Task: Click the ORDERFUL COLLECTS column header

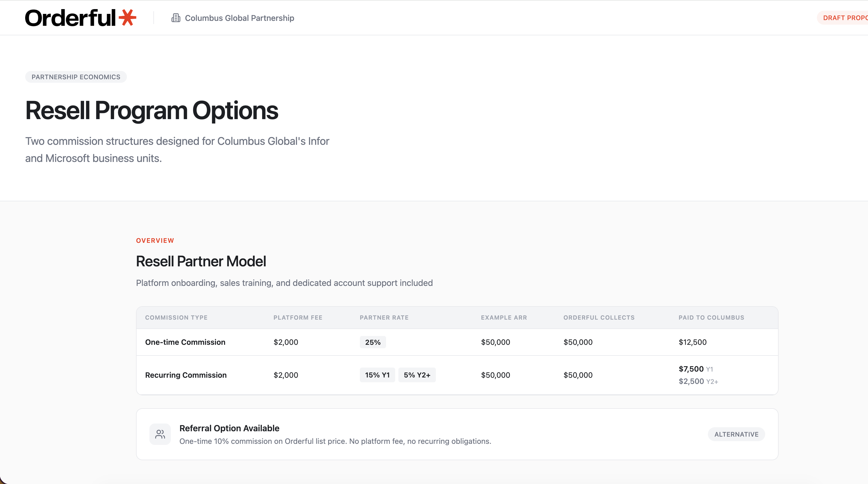Action: pyautogui.click(x=599, y=317)
